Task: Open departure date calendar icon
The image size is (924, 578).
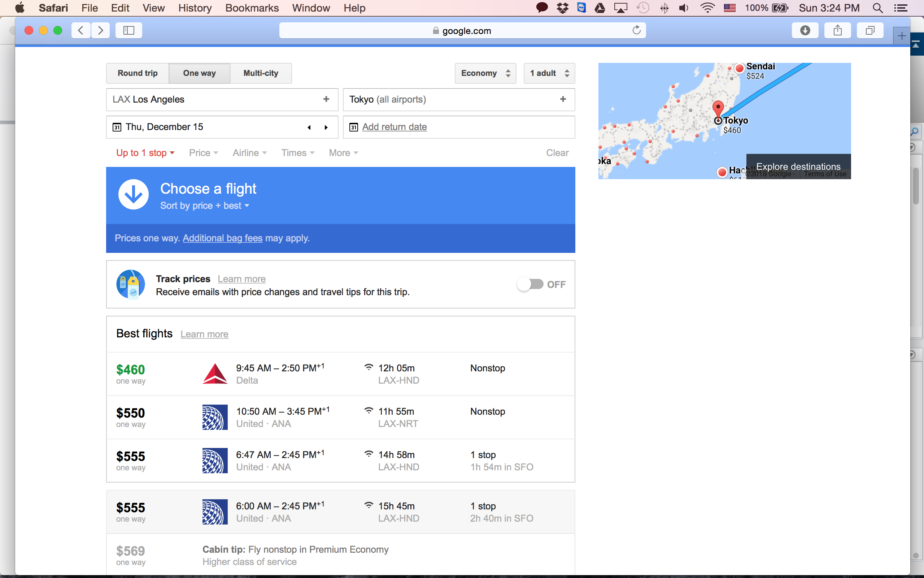Action: pyautogui.click(x=117, y=127)
